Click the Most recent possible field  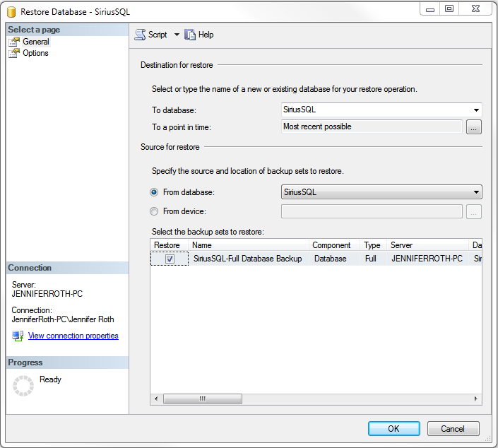tap(372, 126)
